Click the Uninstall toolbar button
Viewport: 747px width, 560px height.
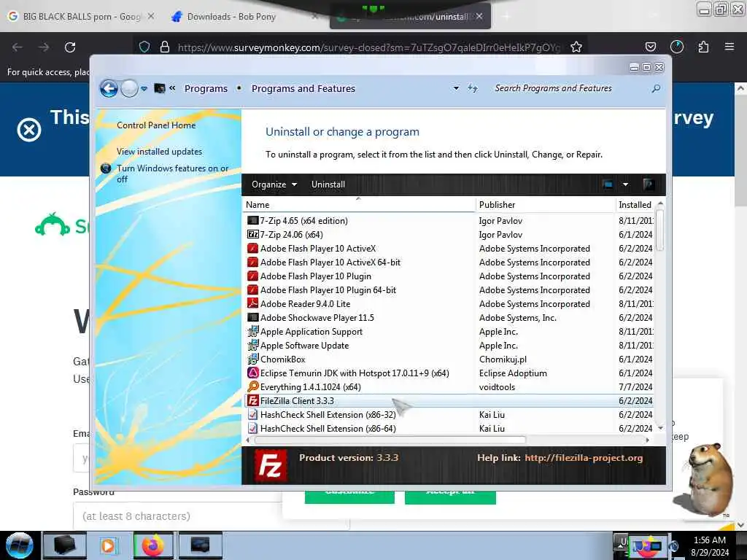328,184
